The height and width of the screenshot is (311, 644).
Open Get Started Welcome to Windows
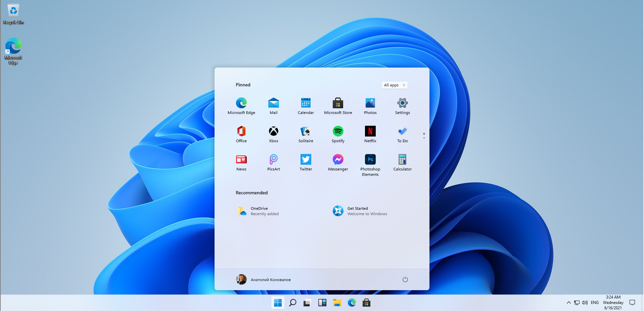click(360, 211)
